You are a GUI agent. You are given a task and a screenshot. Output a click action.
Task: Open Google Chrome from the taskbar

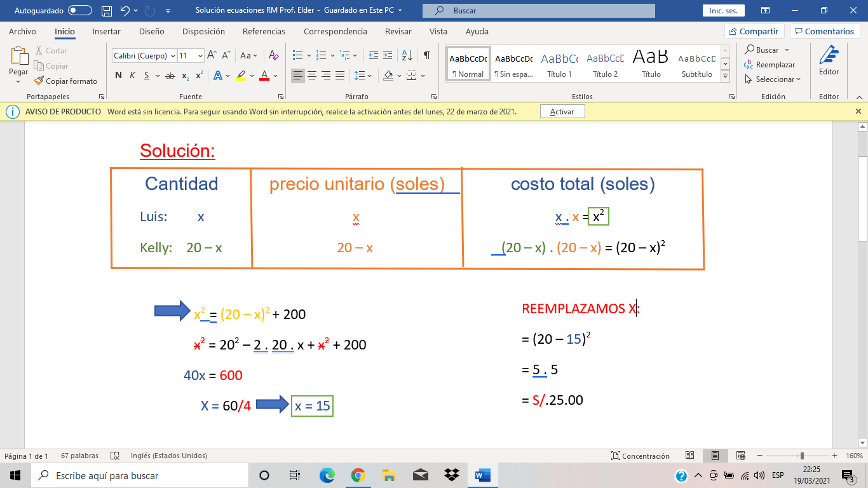point(358,475)
